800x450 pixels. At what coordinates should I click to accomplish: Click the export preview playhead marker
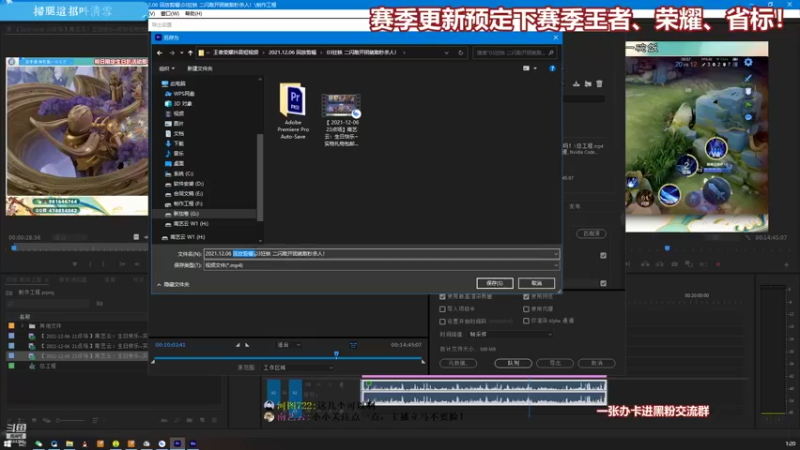[x=336, y=354]
